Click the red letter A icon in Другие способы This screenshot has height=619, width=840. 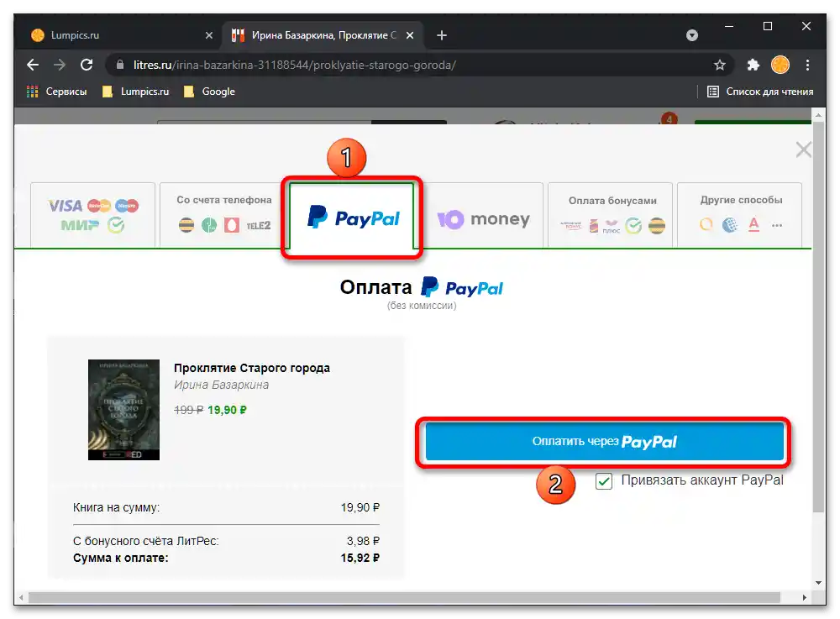click(753, 225)
